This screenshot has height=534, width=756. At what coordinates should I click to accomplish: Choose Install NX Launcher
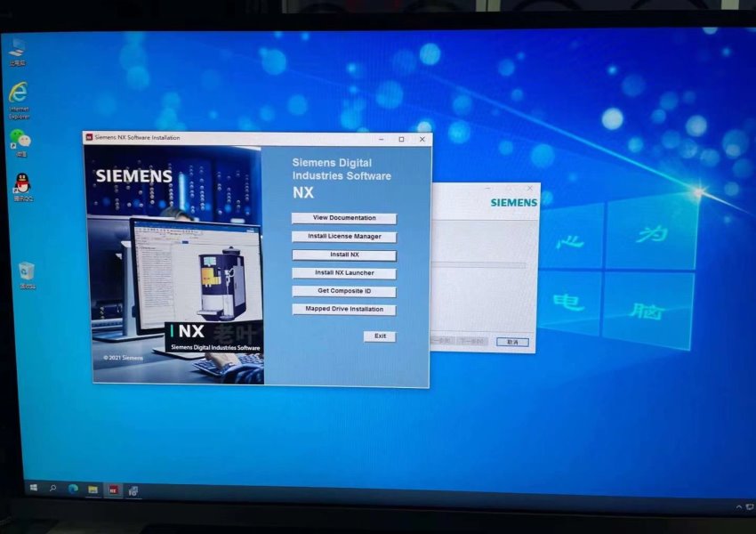[344, 273]
